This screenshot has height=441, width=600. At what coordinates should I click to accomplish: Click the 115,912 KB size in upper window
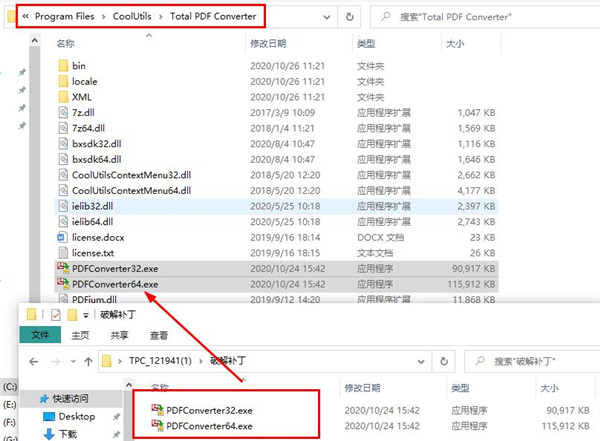[x=471, y=284]
